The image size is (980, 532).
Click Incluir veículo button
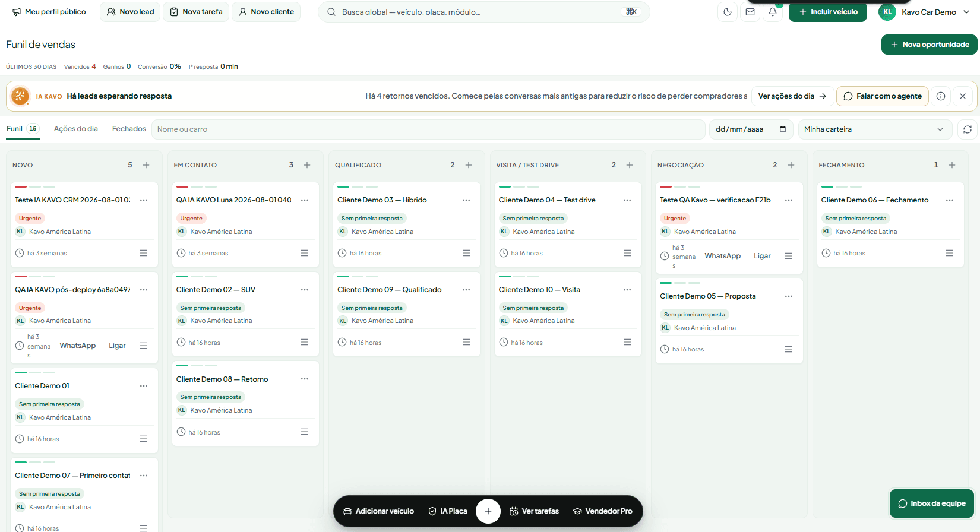tap(828, 12)
